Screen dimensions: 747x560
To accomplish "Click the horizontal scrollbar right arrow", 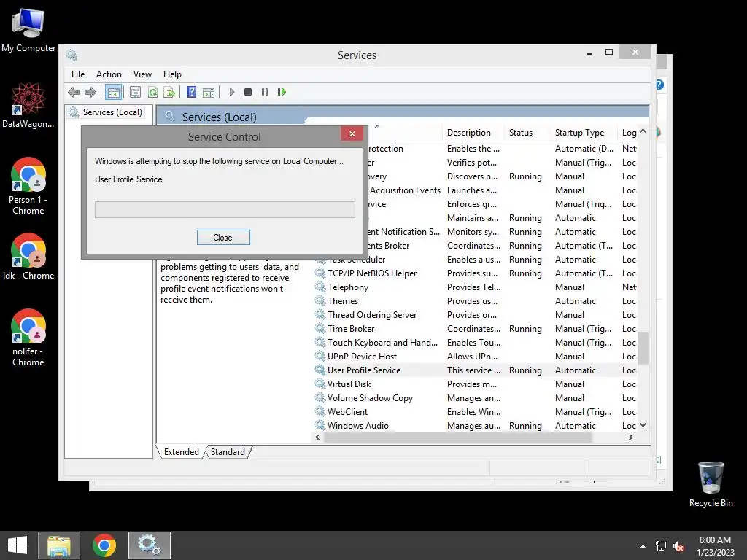I will coord(631,437).
